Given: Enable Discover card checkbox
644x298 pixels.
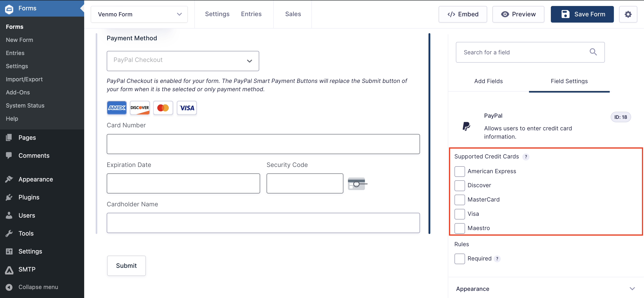Looking at the screenshot, I should pos(460,186).
